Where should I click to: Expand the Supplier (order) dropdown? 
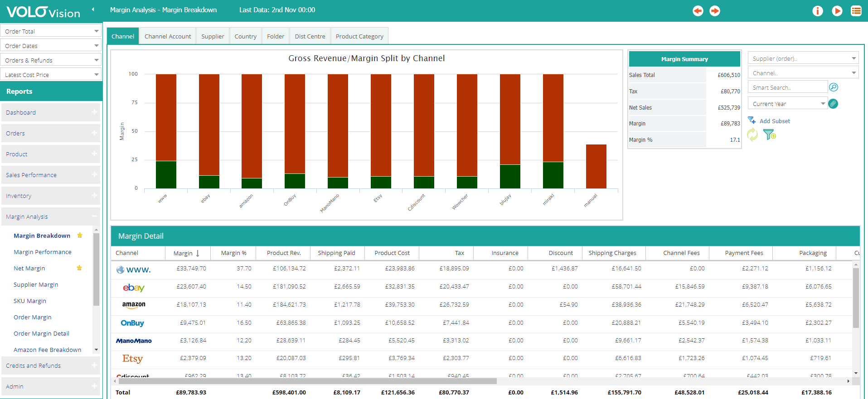point(803,58)
